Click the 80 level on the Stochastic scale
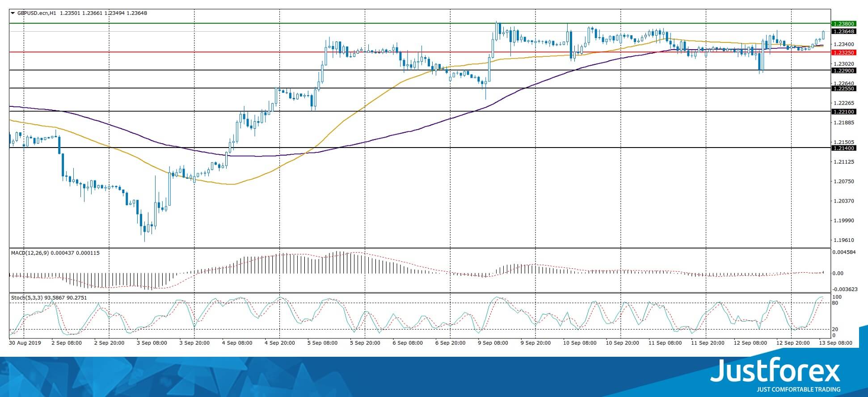The width and height of the screenshot is (868, 397). click(836, 303)
